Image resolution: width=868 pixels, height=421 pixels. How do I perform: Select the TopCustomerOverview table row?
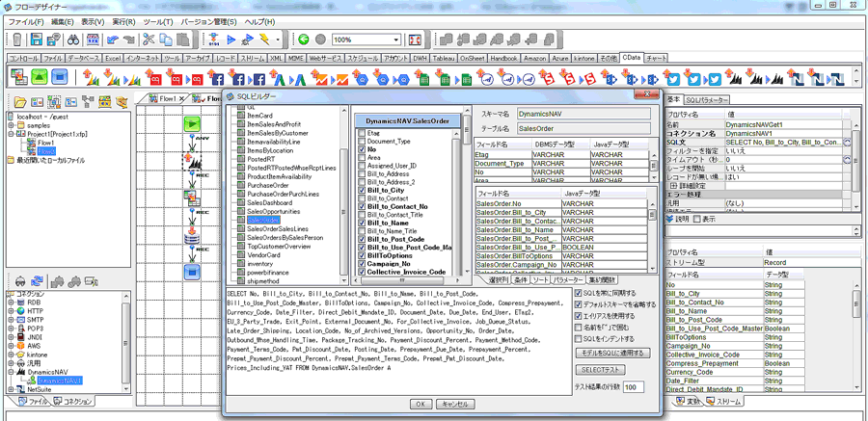click(280, 247)
